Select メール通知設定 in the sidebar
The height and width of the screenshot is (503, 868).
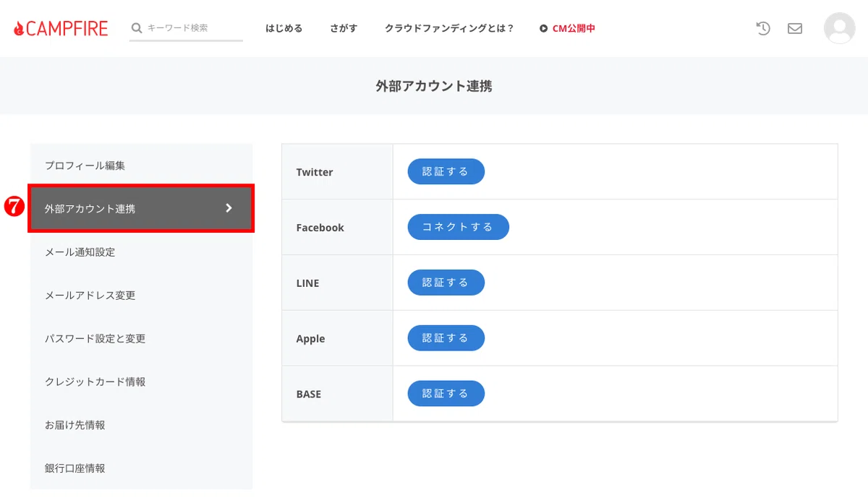tap(141, 252)
